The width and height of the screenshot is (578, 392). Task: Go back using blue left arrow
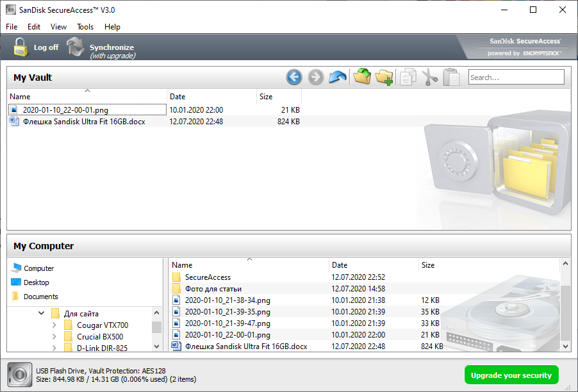293,78
